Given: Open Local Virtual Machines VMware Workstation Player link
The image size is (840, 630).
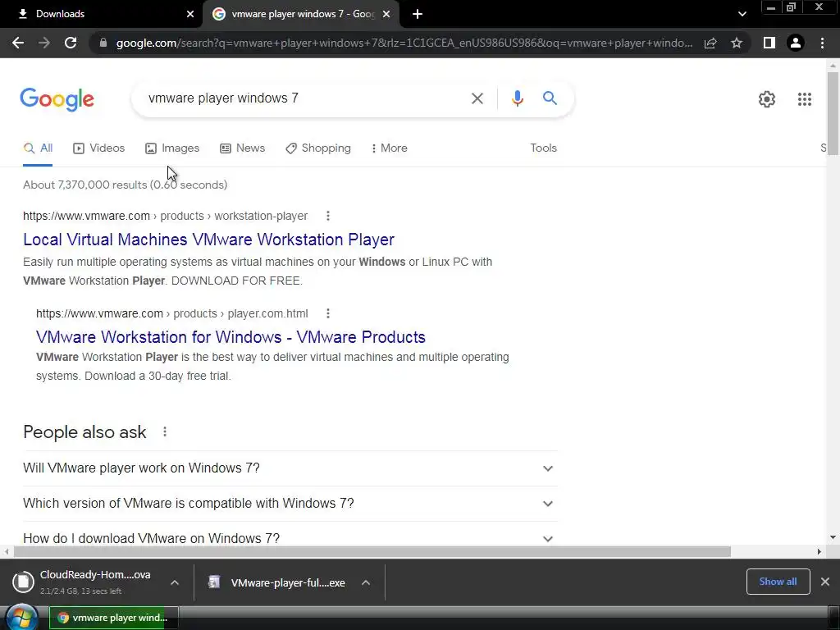Looking at the screenshot, I should [209, 240].
